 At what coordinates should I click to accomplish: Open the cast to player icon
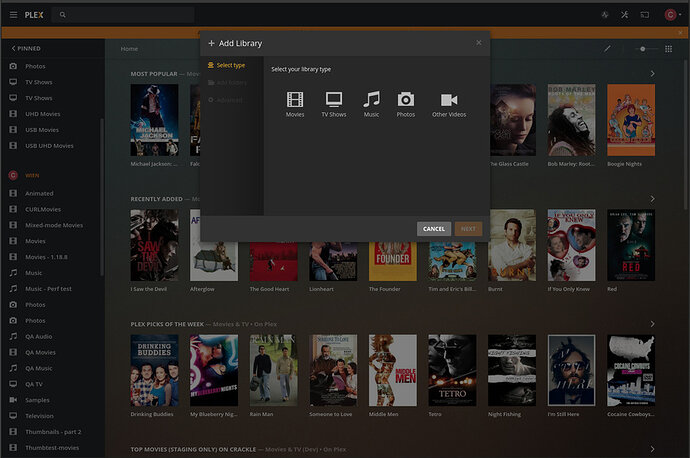click(x=645, y=15)
